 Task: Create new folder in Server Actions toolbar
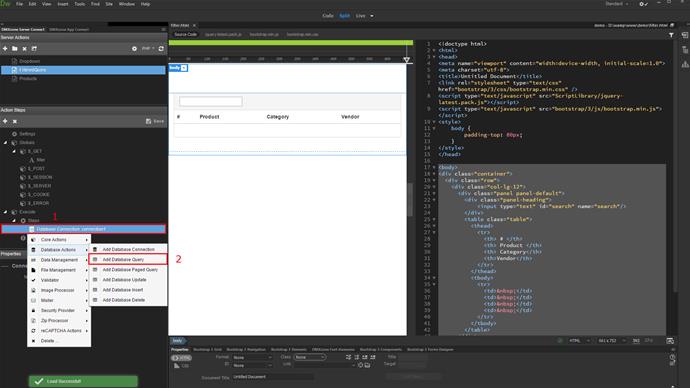tap(15, 48)
